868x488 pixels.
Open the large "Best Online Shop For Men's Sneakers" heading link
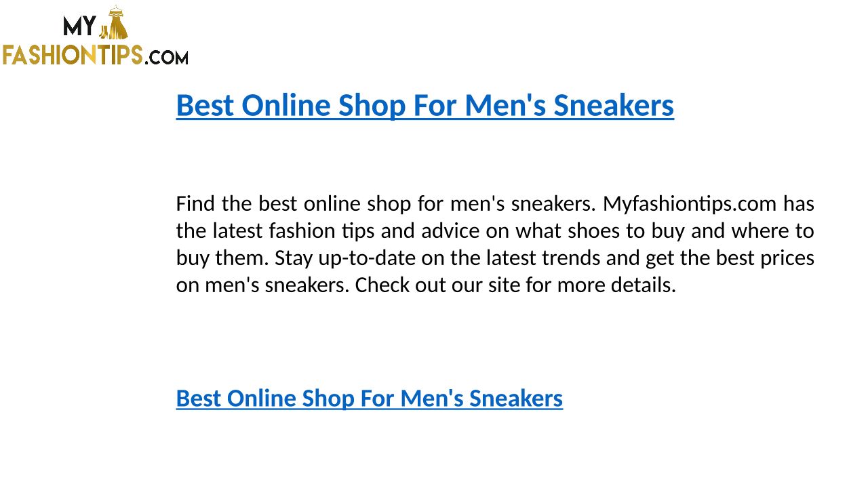coord(425,106)
